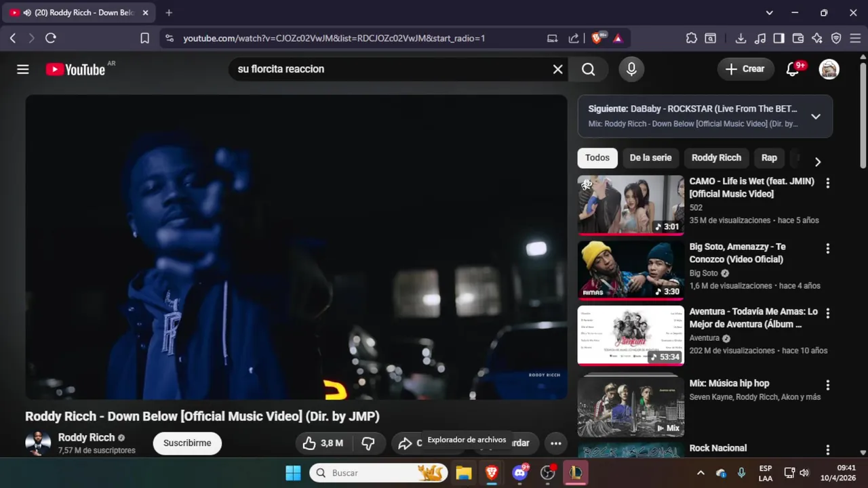Image resolution: width=868 pixels, height=488 pixels.
Task: Open Aventura album video thumbnail
Action: [x=631, y=335]
